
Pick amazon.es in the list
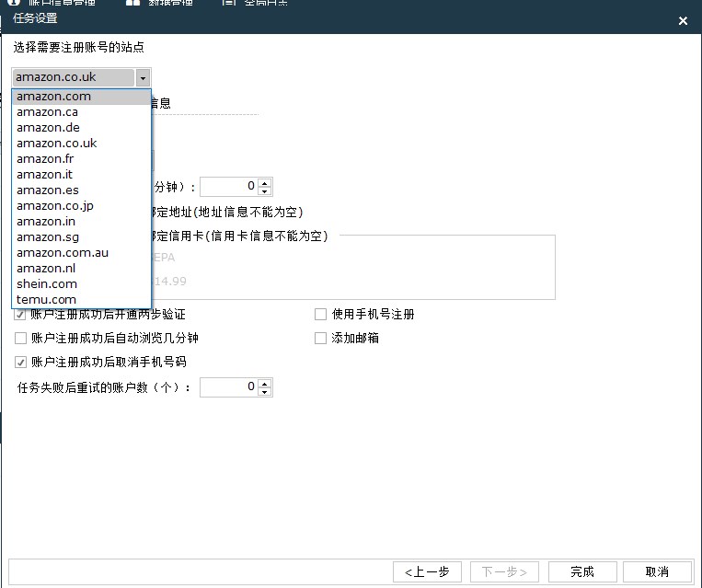81,190
